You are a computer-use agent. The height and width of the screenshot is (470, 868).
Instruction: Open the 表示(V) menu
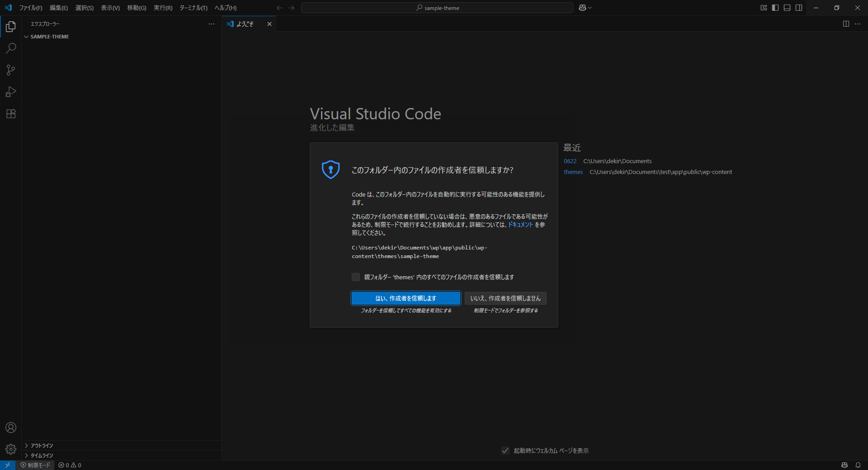point(110,8)
